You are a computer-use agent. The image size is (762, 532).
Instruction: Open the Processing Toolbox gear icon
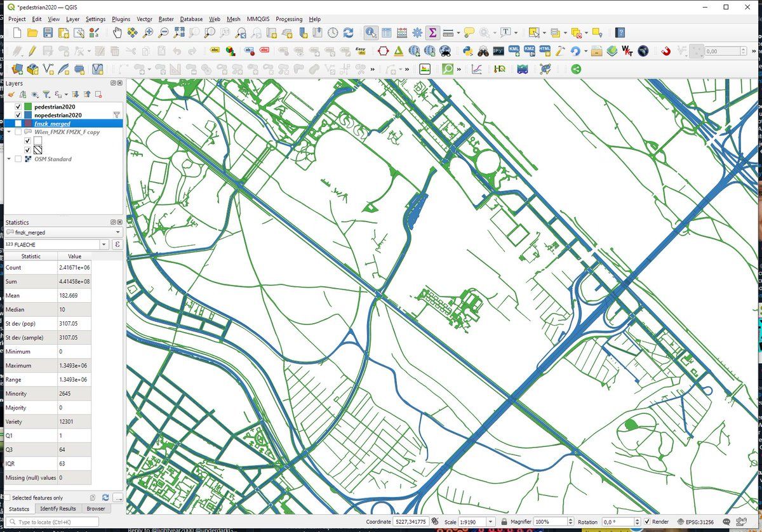pyautogui.click(x=417, y=32)
